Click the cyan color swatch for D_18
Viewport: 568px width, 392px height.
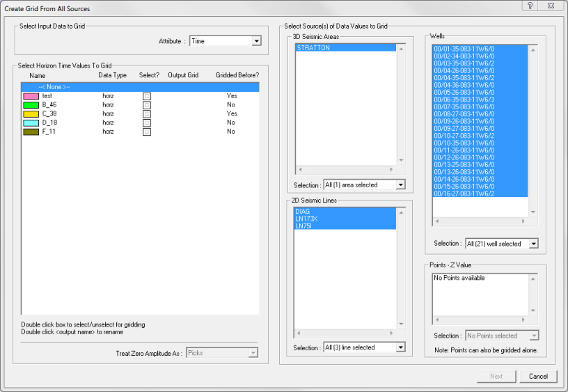click(31, 123)
